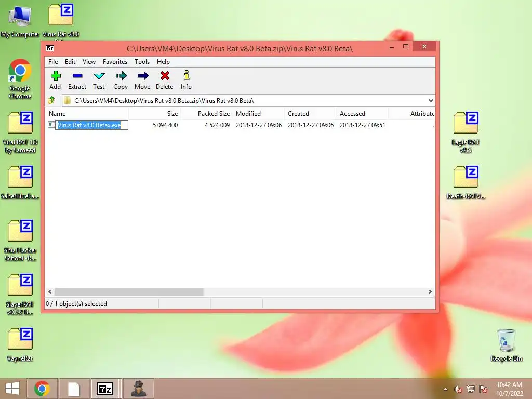The height and width of the screenshot is (399, 532).
Task: Select SlayerRAT v0.7.2 desktop archive
Action: [x=20, y=295]
